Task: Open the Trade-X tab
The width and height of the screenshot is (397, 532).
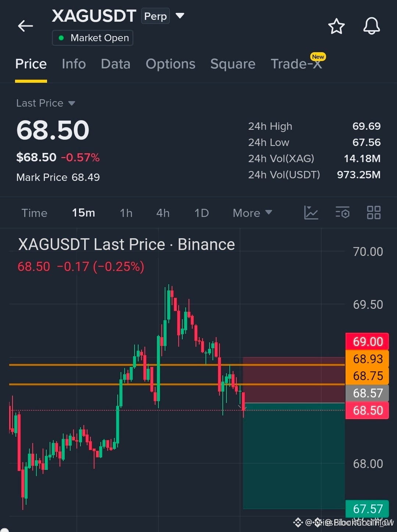Action: click(296, 64)
